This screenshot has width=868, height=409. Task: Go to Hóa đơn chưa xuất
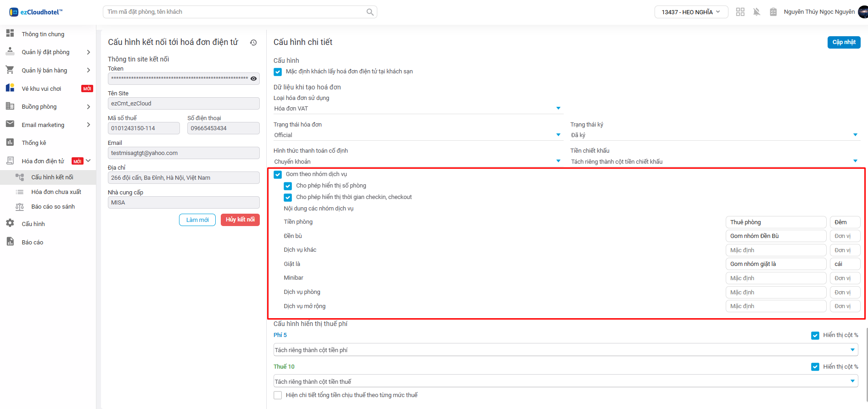click(56, 192)
